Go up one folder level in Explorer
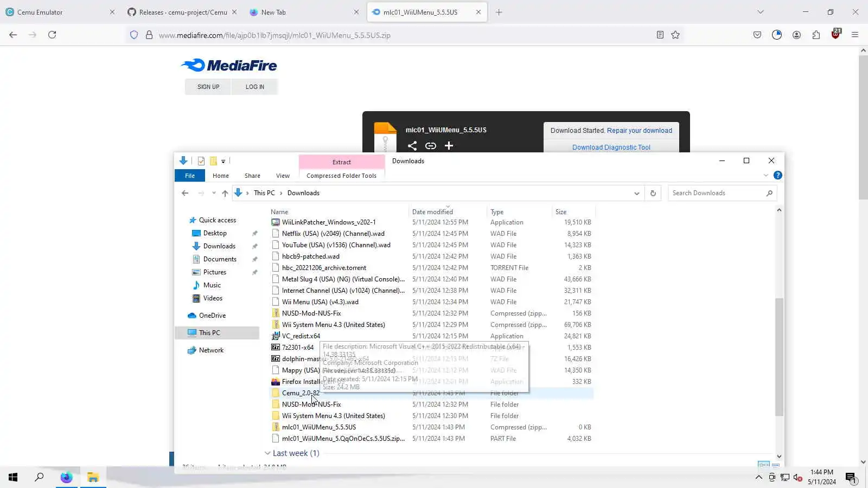Viewport: 868px width, 488px height. coord(225,193)
